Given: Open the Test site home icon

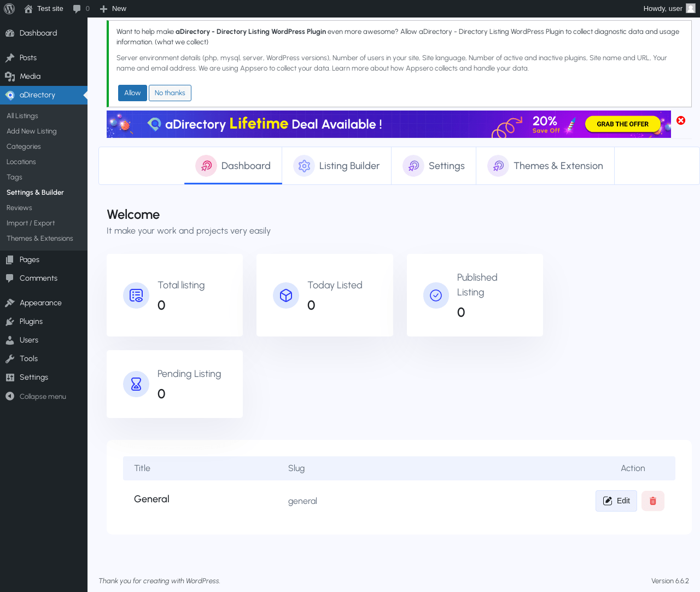Looking at the screenshot, I should (x=28, y=9).
